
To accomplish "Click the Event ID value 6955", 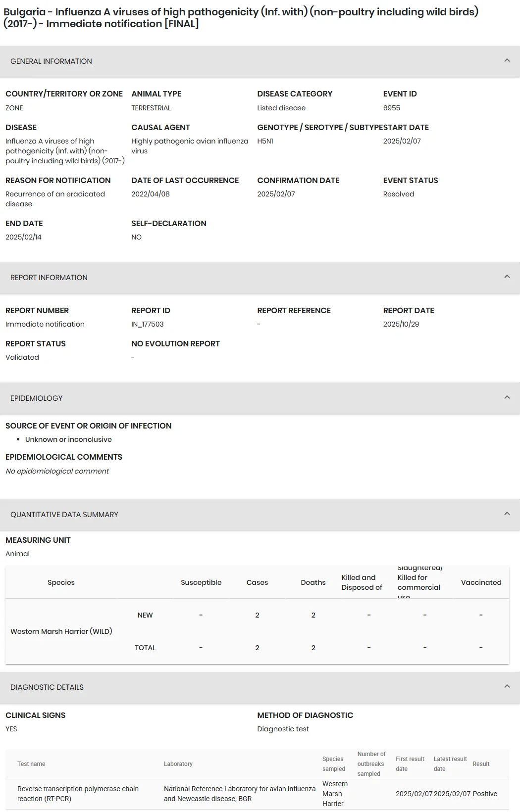I will 391,108.
